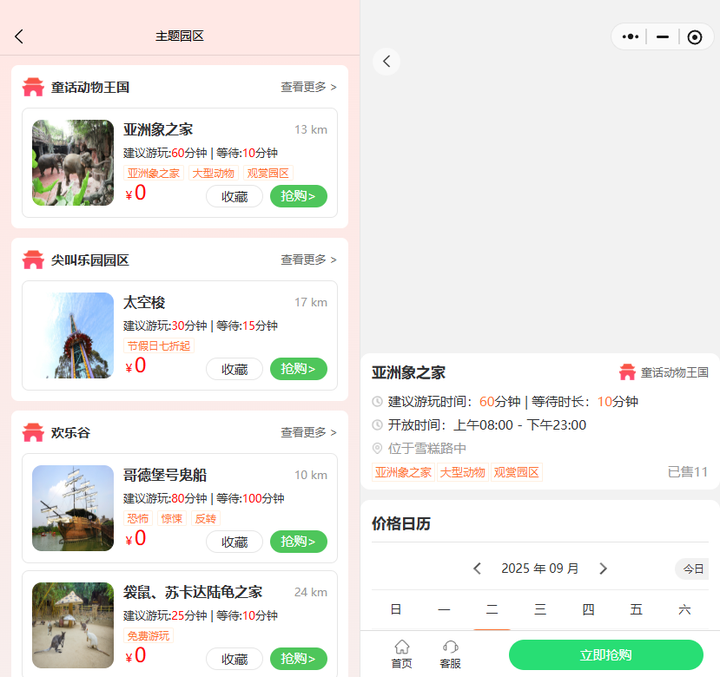Click the 恐怖 tag
Screen dimensions: 720x677
138,519
